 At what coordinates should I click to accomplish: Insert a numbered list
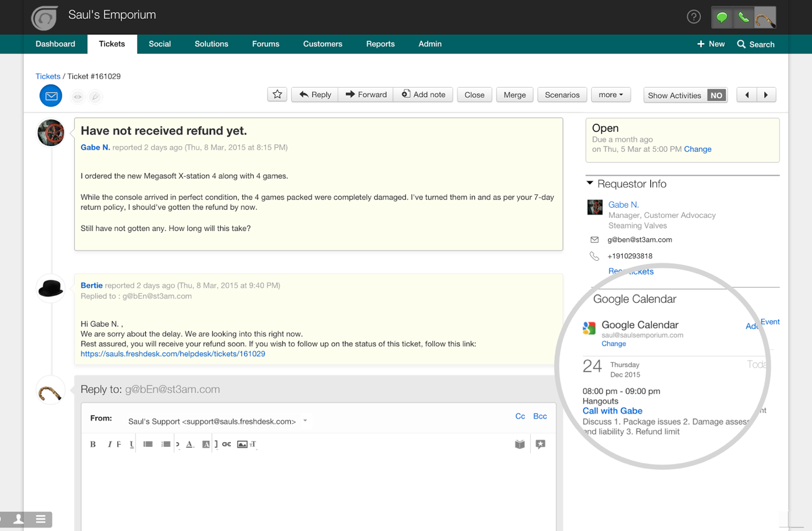[x=166, y=444]
